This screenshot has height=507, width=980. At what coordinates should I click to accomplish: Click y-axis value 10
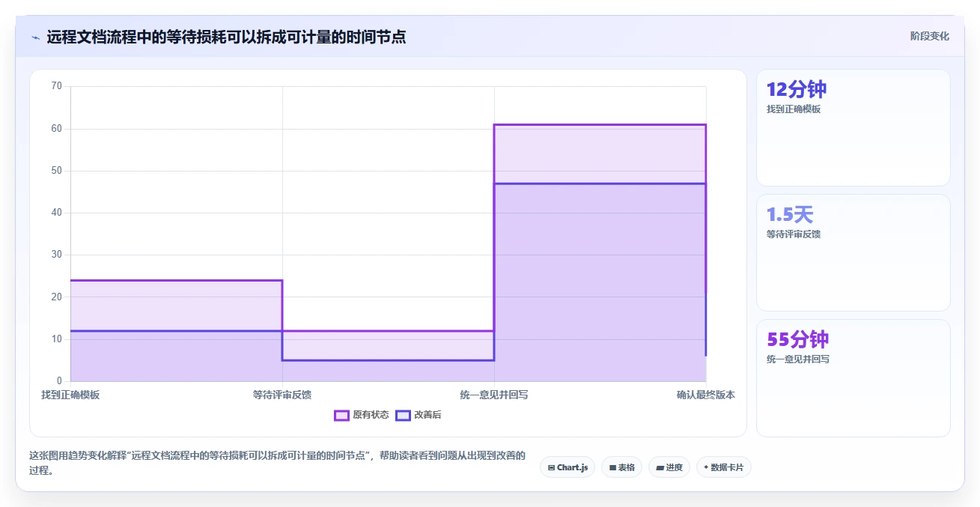coord(56,339)
